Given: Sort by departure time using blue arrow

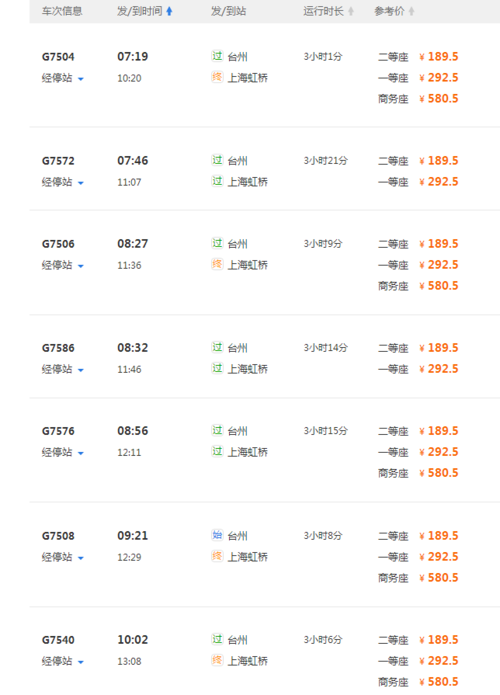Looking at the screenshot, I should (169, 11).
